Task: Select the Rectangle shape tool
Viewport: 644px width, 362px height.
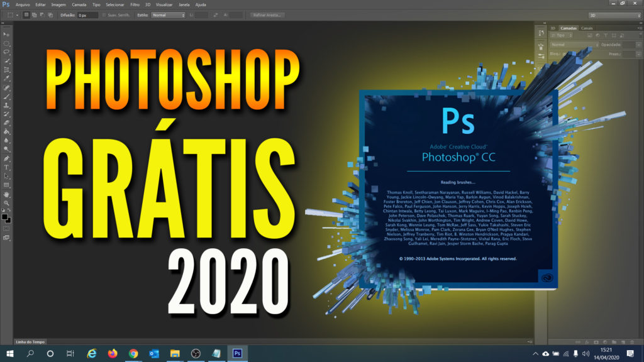Action: coord(6,185)
